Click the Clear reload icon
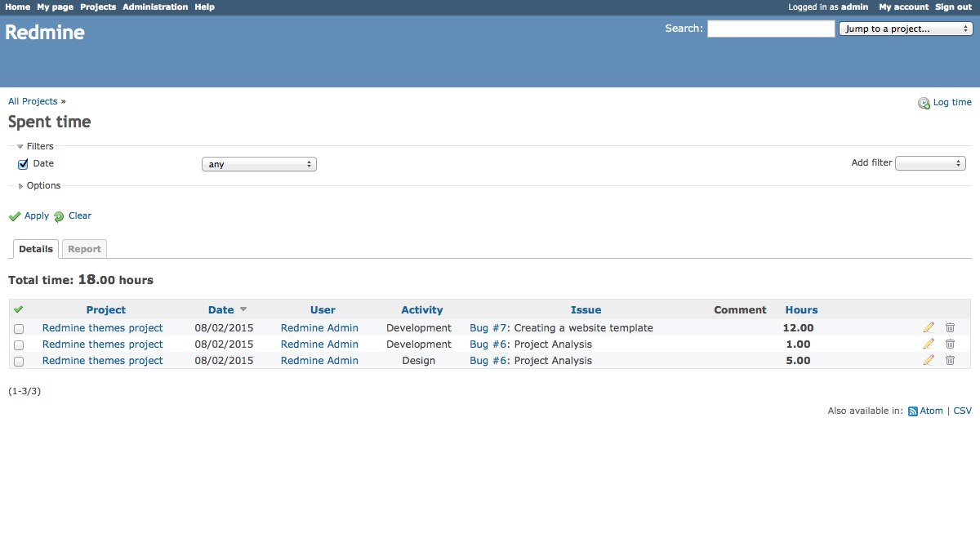Viewport: 980px width, 560px height. coord(59,216)
